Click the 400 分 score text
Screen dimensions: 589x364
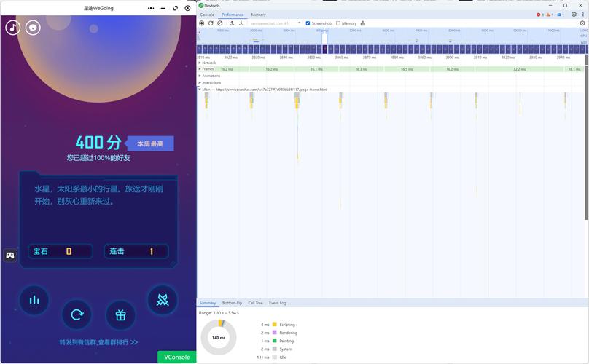[98, 142]
